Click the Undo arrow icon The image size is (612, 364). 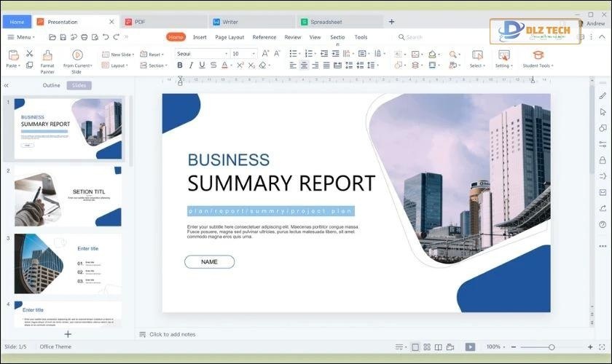point(106,37)
